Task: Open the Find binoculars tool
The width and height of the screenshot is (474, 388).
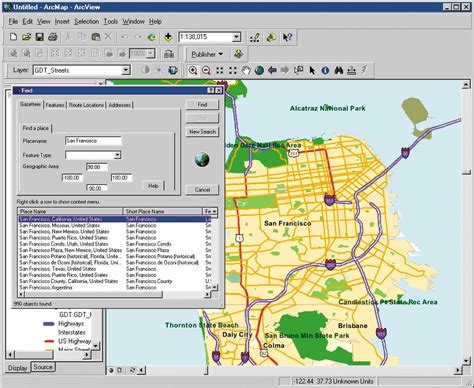Action: (x=339, y=70)
